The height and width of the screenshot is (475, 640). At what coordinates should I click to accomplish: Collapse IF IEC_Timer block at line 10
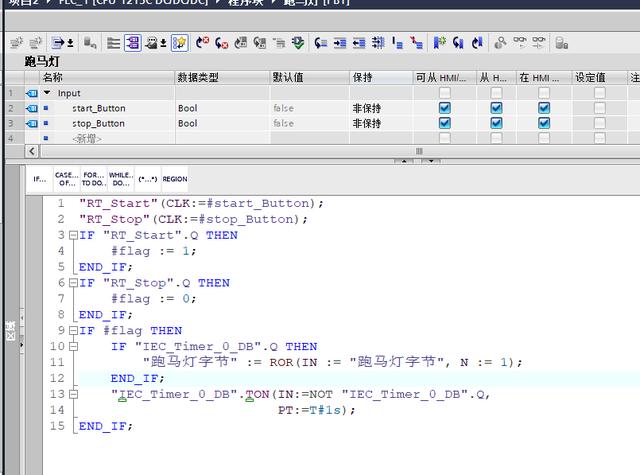[73, 346]
